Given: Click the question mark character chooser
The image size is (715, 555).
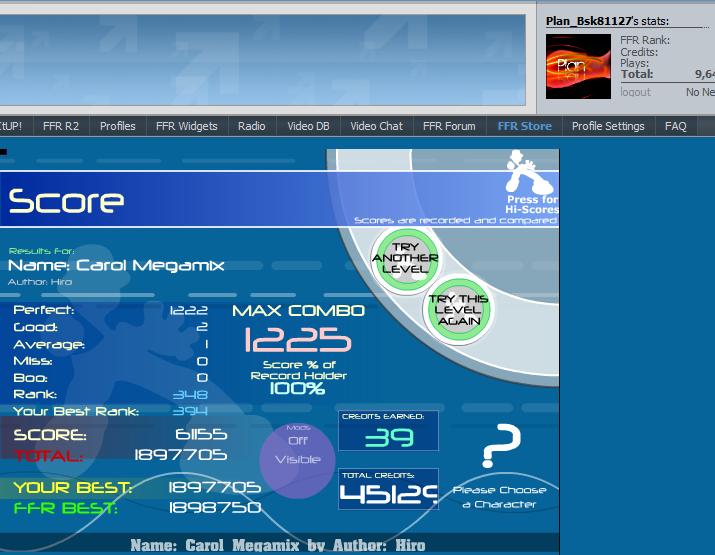Looking at the screenshot, I should click(x=501, y=445).
